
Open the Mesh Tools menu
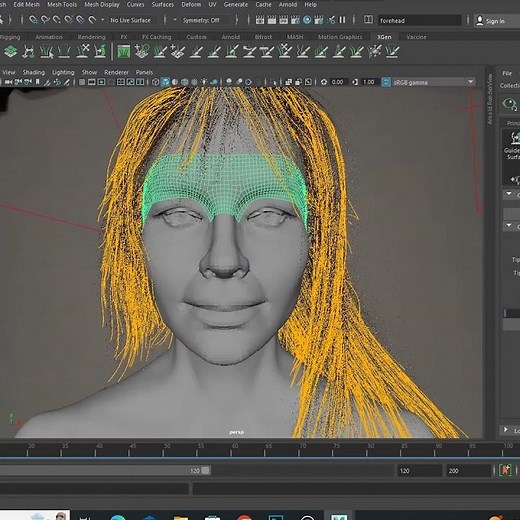[x=62, y=4]
